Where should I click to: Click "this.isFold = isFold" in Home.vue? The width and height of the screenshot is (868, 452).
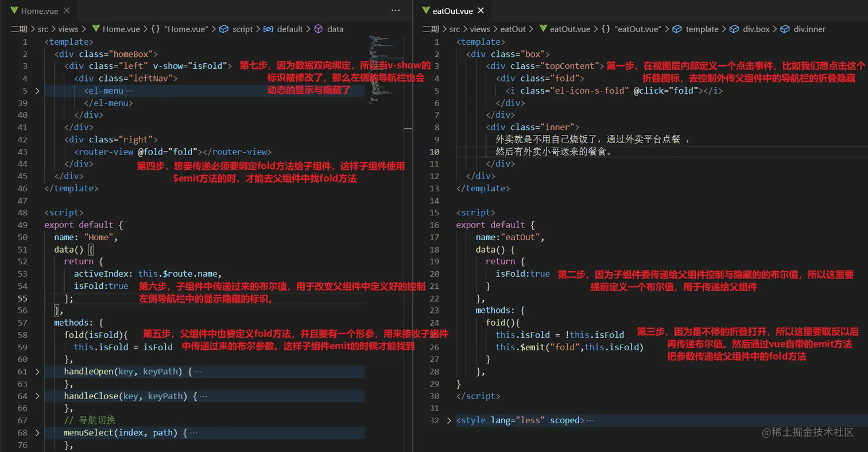pos(123,347)
